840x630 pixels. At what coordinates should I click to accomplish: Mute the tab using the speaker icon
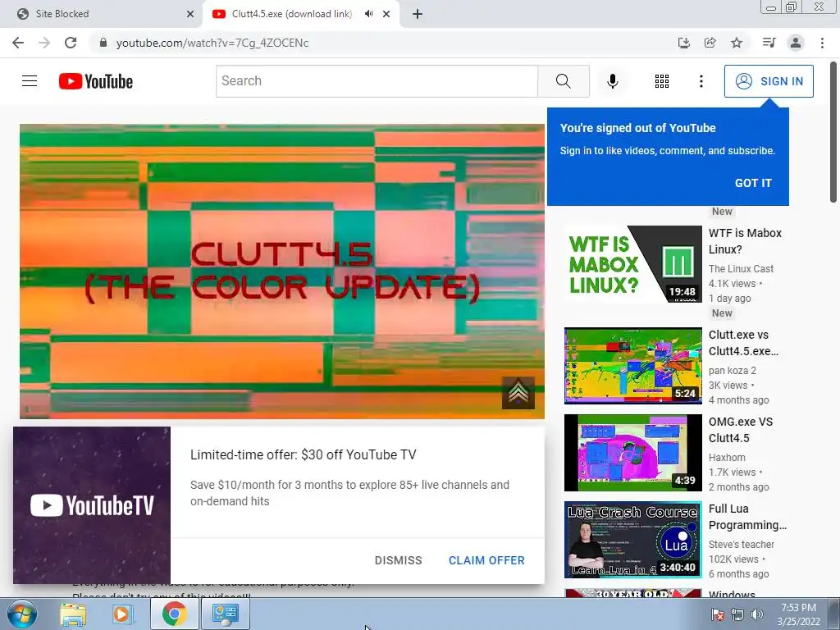click(368, 14)
